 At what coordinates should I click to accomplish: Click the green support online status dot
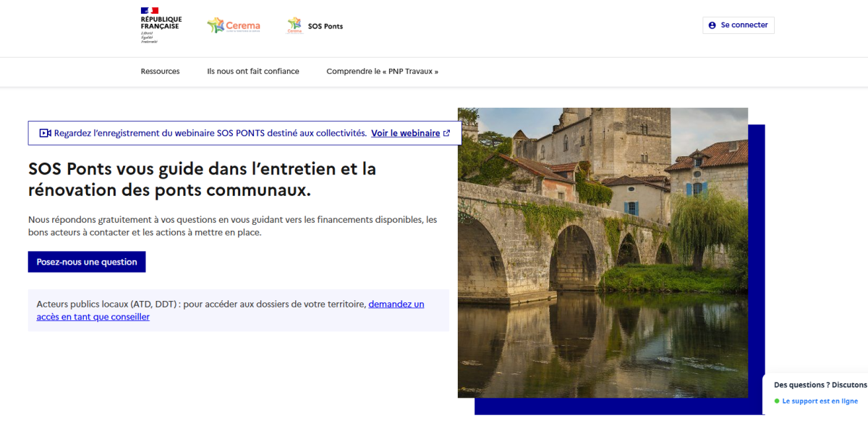(777, 401)
